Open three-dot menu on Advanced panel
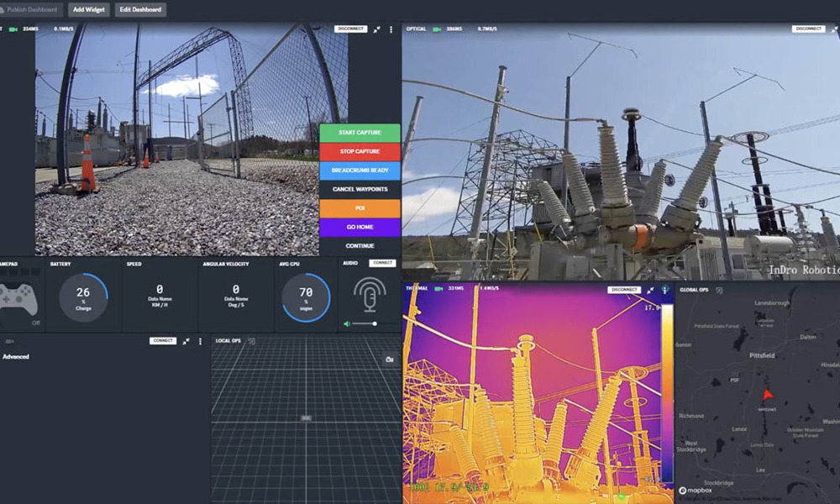This screenshot has width=840, height=504. point(200,341)
